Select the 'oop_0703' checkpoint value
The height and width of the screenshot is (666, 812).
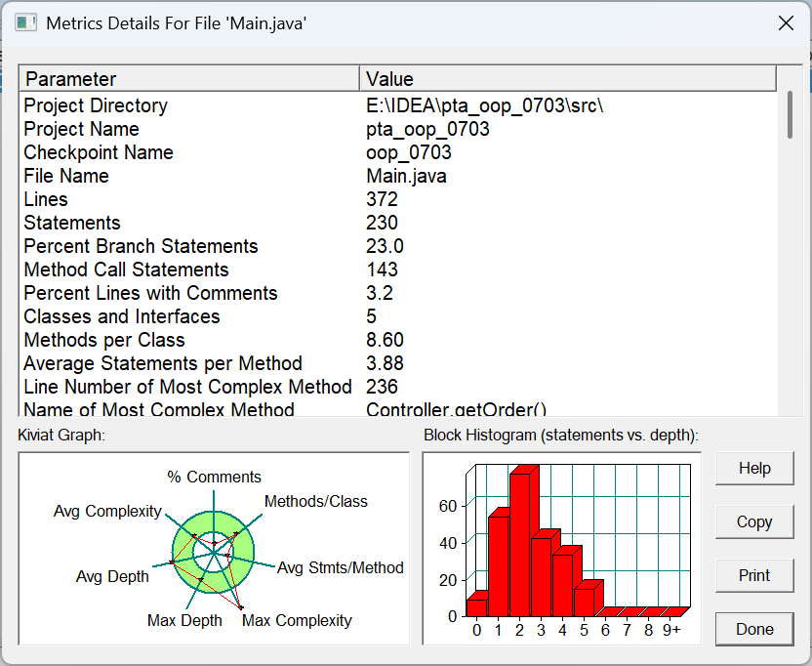point(409,152)
